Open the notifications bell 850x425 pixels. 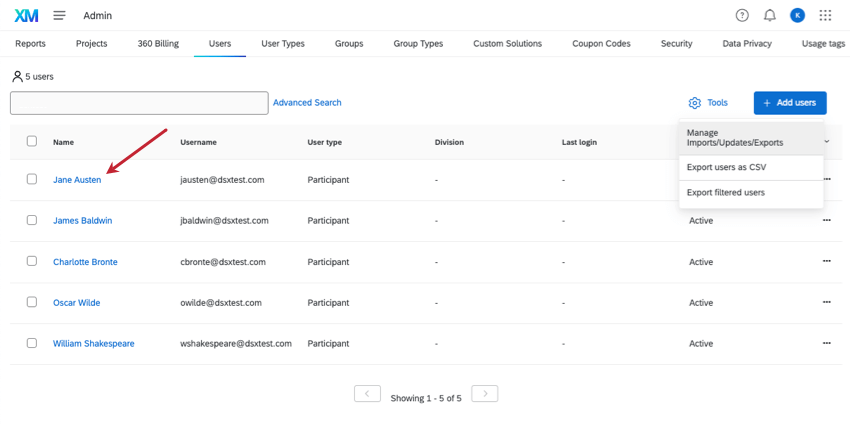pyautogui.click(x=769, y=15)
